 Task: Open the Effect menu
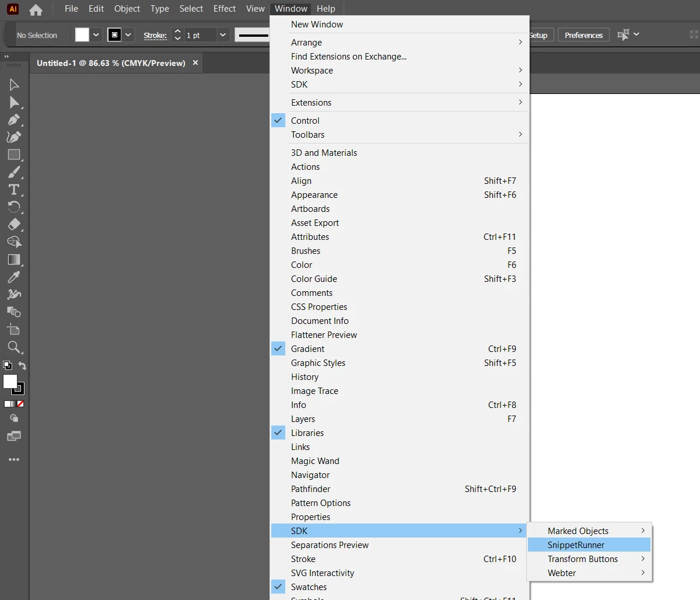[x=225, y=9]
